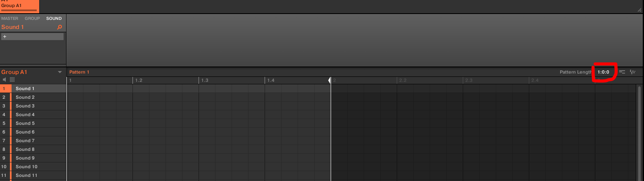
Task: Select Sound 10 in the sound list
Action: point(26,167)
